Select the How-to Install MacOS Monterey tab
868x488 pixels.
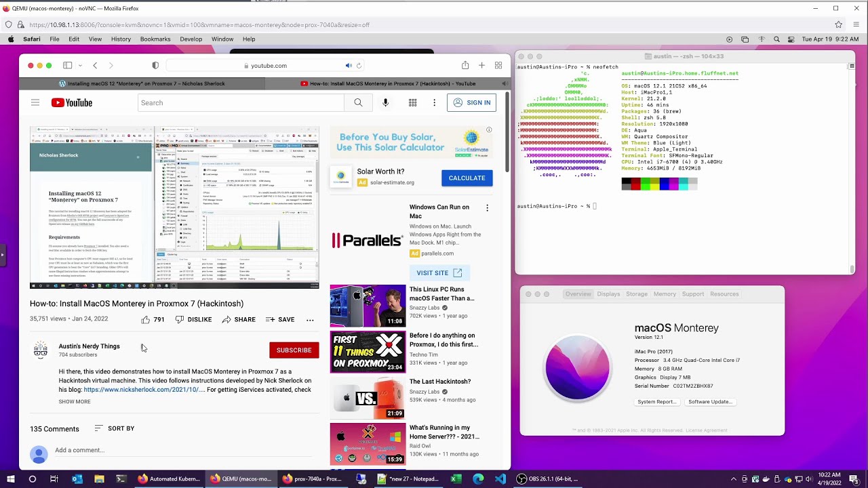(x=387, y=83)
